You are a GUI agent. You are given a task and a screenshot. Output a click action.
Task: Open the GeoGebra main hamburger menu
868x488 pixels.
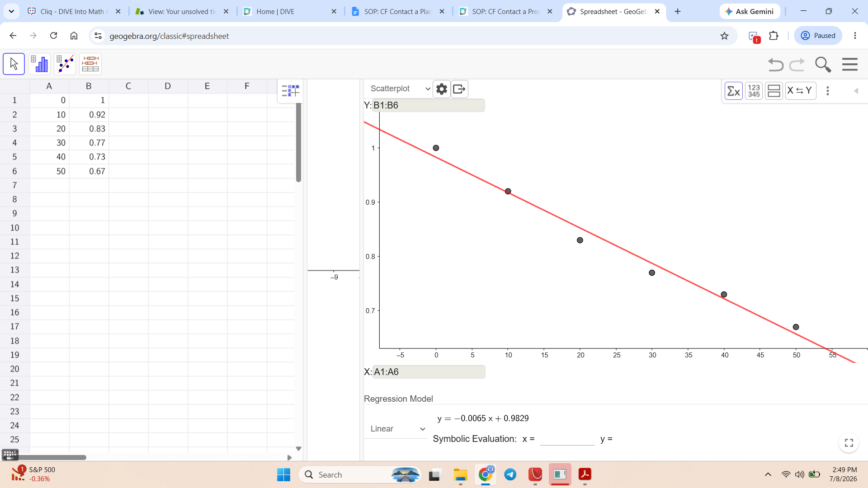point(850,65)
